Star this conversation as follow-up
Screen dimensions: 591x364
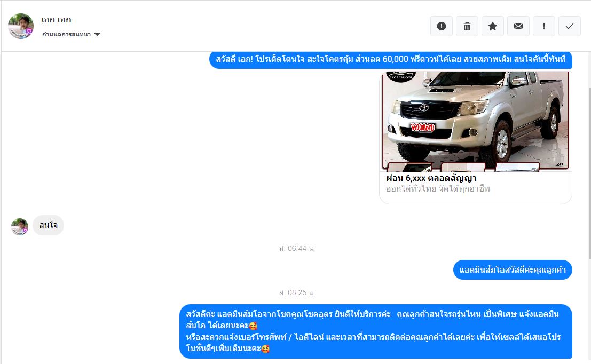point(493,26)
